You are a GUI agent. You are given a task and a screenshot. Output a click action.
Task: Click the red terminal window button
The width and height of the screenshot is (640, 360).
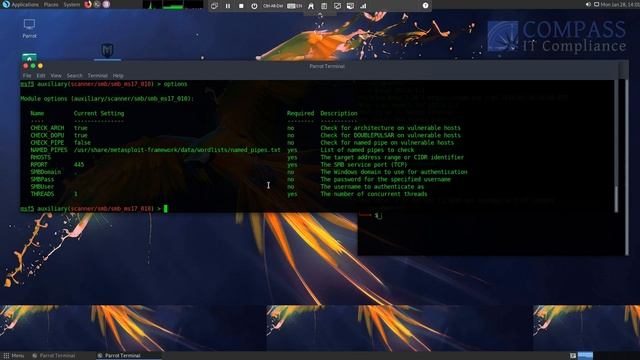[x=25, y=66]
